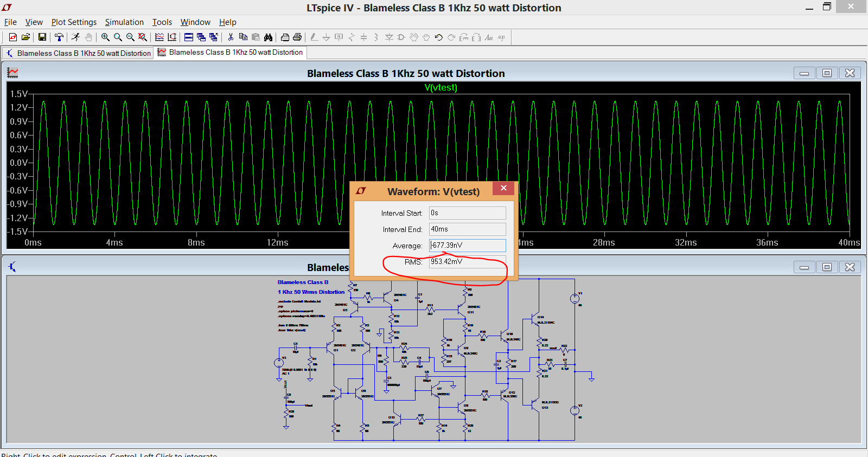
Task: Tile windows horizontally with toolbar icon
Action: 189,37
